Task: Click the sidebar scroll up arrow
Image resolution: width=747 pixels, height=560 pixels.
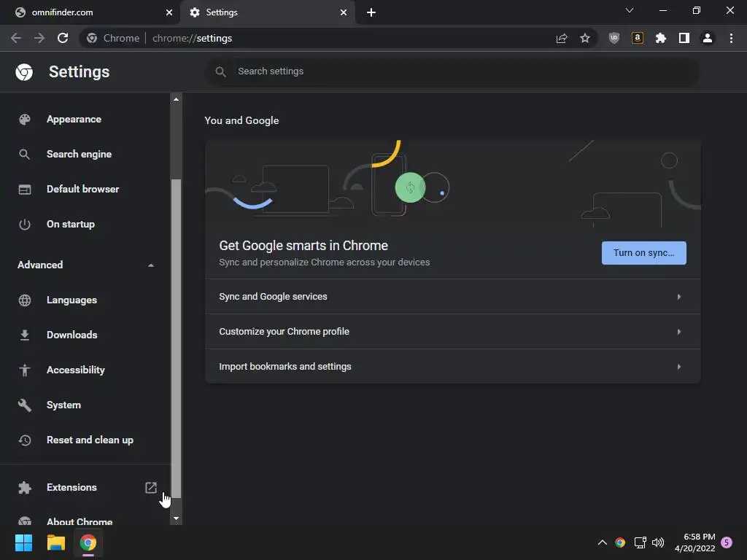Action: pyautogui.click(x=176, y=99)
